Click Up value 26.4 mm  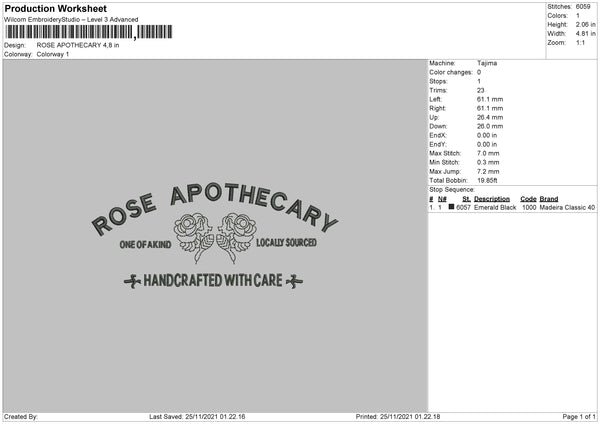pos(490,117)
